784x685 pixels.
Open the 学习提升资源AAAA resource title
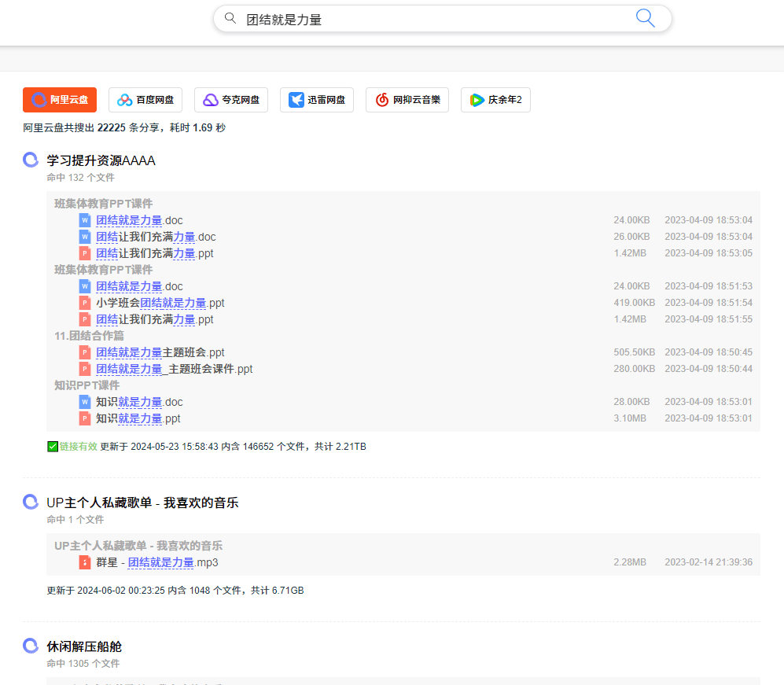101,160
